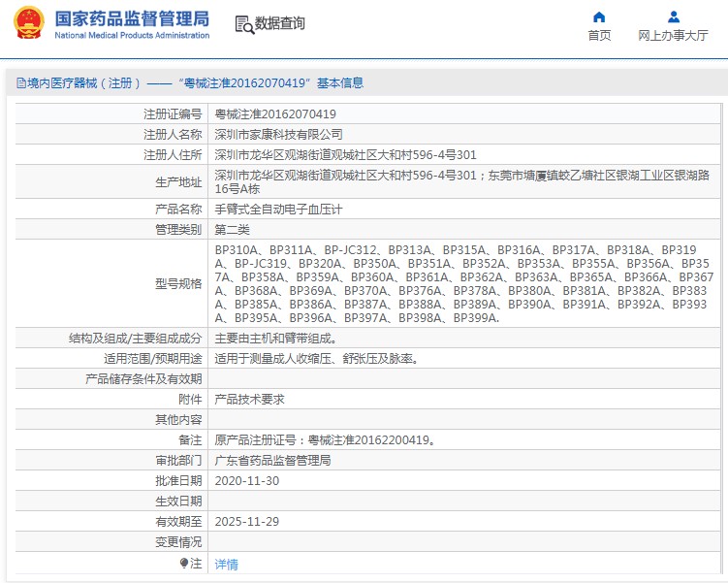The width and height of the screenshot is (728, 583).
Task: Click the 变更情况 row label
Action: [178, 542]
